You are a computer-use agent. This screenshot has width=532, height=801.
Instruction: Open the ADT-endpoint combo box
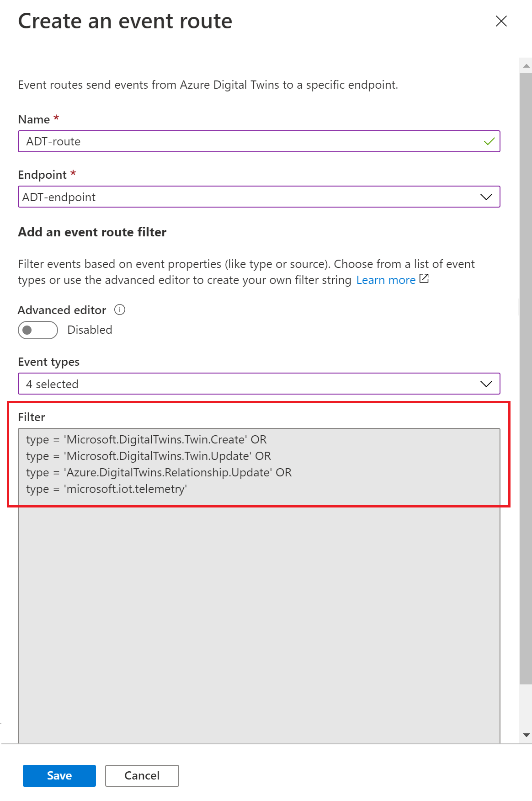point(259,197)
